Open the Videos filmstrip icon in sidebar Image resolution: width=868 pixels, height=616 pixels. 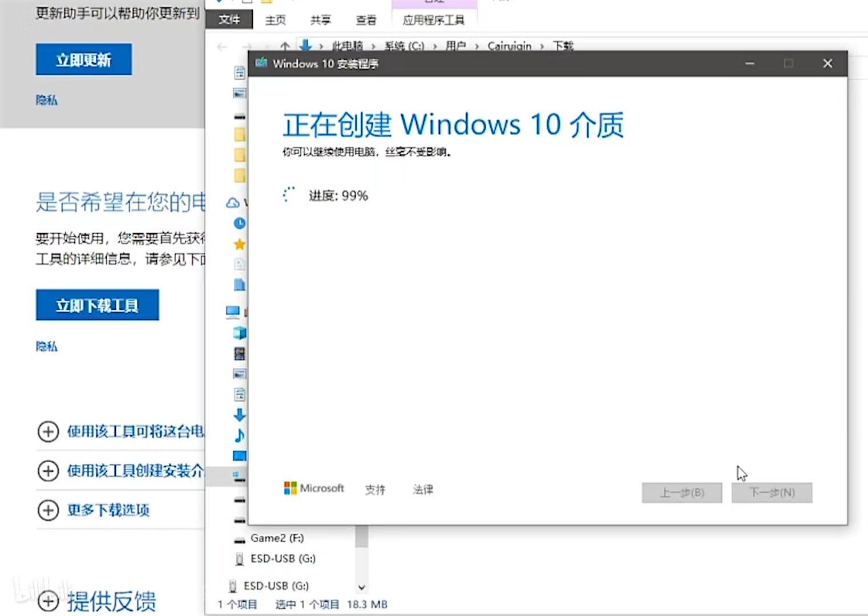(x=240, y=354)
